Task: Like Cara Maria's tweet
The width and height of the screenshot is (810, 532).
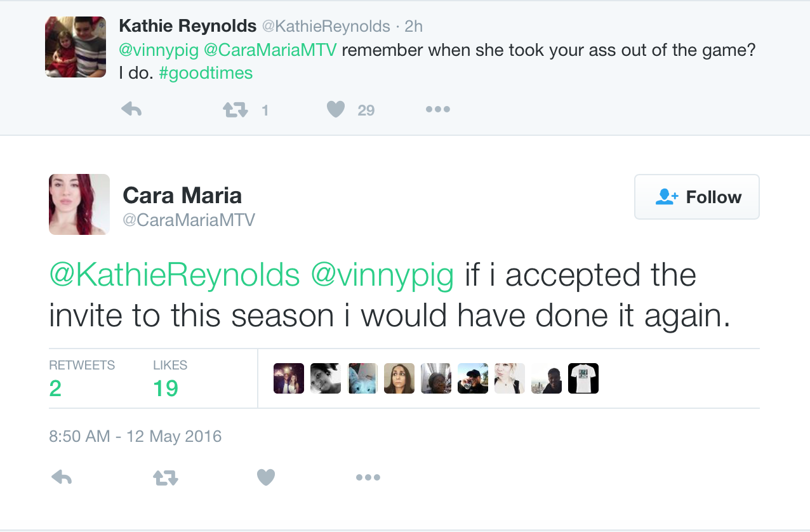Action: 266,477
